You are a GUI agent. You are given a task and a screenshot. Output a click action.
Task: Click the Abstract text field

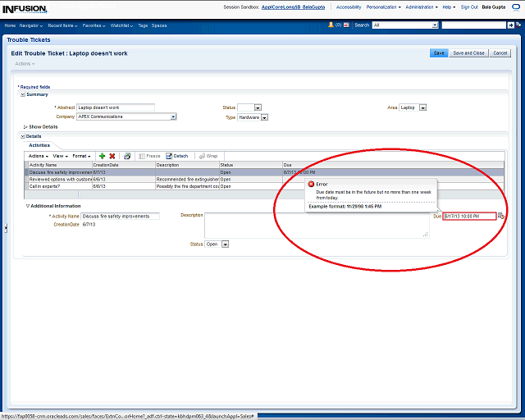115,107
